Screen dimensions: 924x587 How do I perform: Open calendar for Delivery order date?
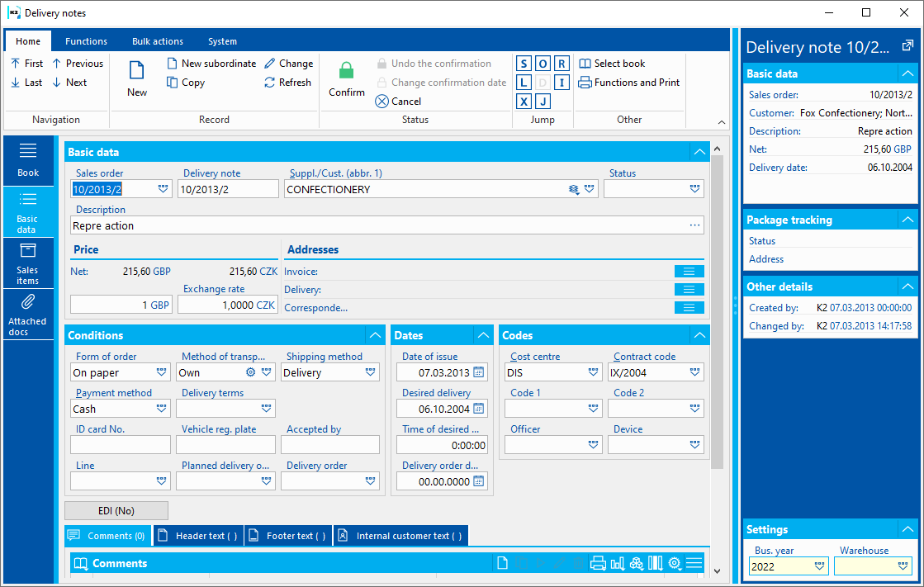tap(478, 481)
